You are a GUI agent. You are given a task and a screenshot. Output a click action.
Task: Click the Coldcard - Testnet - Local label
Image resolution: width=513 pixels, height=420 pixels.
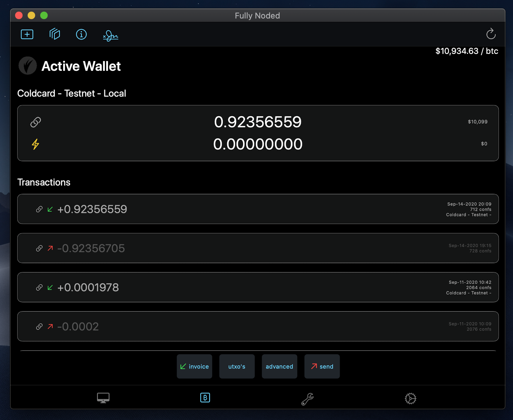[x=72, y=93]
